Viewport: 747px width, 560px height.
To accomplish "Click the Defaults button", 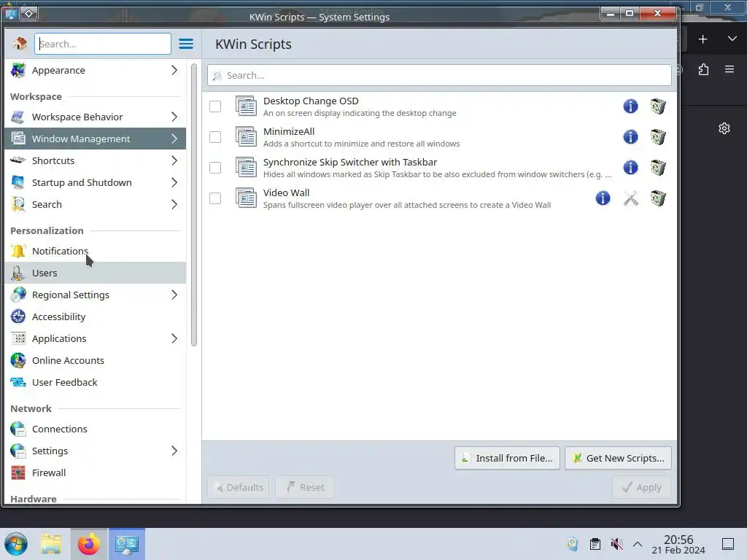I will [x=239, y=487].
